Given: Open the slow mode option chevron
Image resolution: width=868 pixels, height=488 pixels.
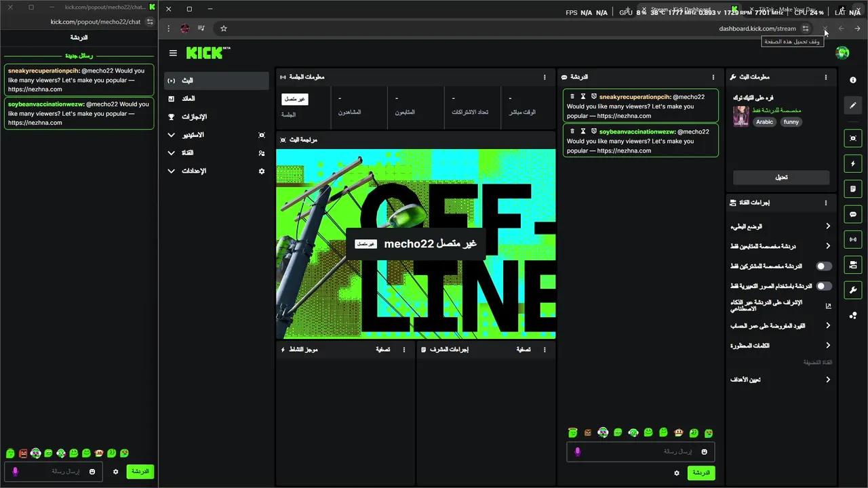Looking at the screenshot, I should coord(828,226).
